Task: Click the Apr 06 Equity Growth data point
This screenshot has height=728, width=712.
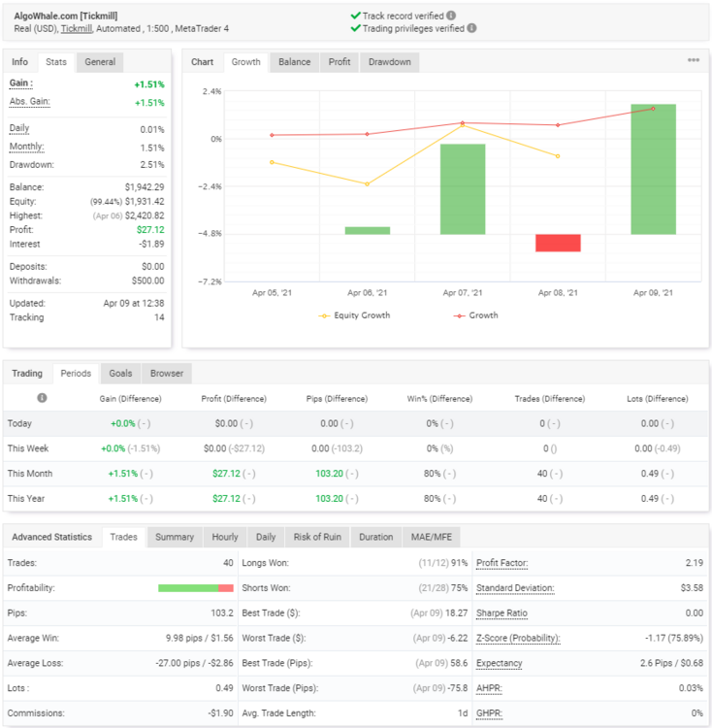Action: tap(368, 184)
